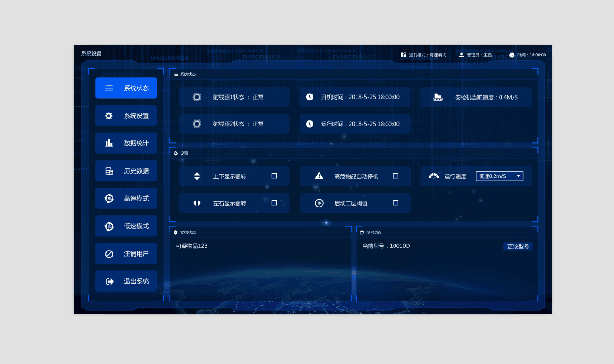Click the speedometer icon beside 运行速度
The width and height of the screenshot is (614, 364).
pos(433,176)
